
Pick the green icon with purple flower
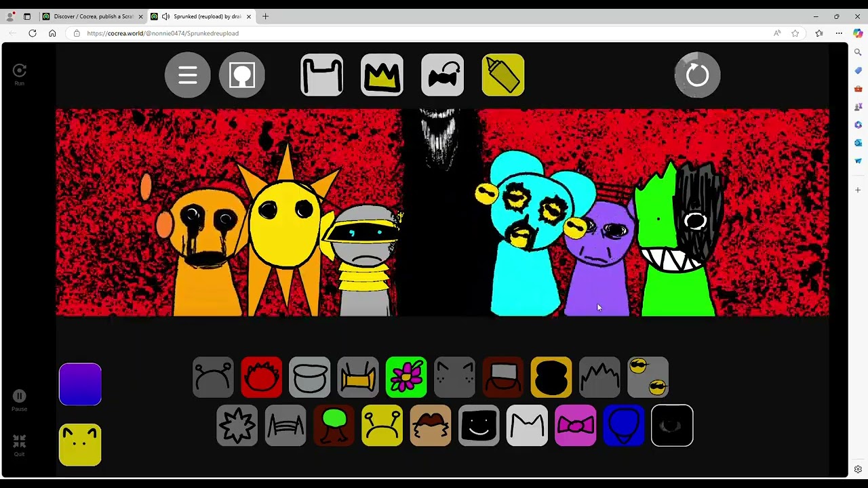tap(406, 378)
